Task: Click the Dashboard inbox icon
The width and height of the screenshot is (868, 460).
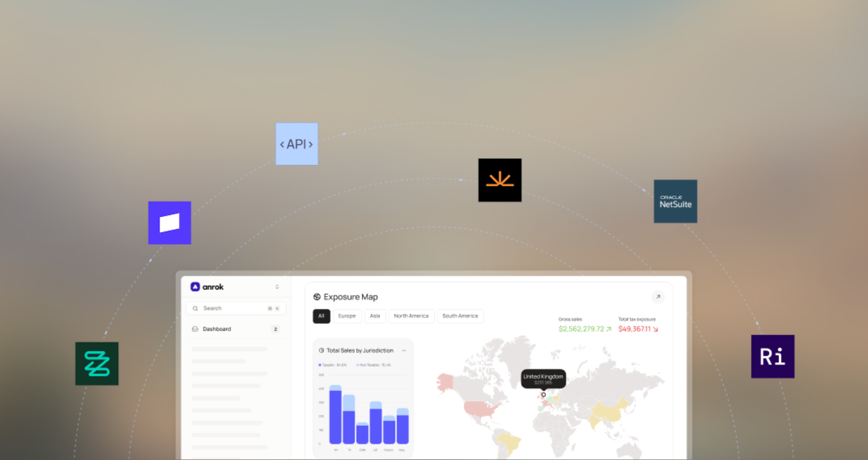Action: [x=195, y=329]
